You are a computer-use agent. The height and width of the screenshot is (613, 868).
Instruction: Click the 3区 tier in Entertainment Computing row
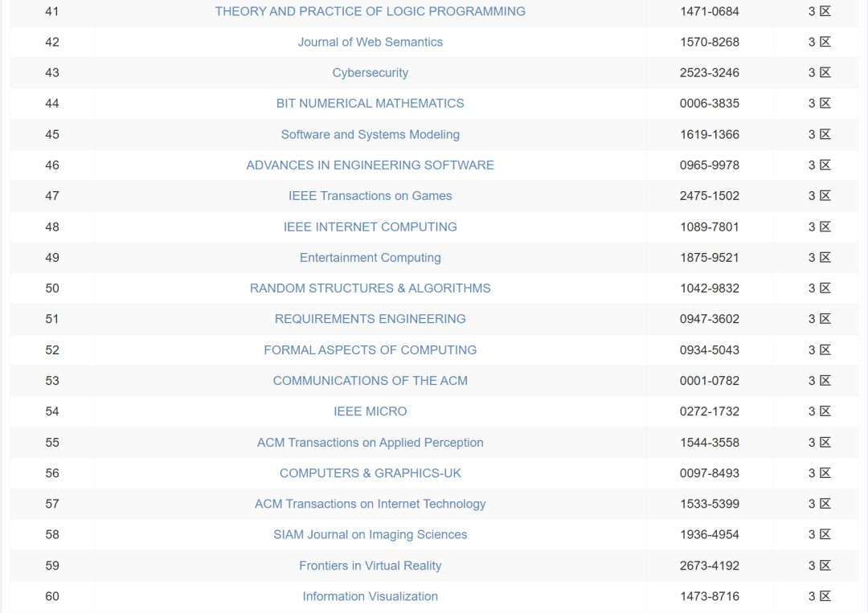[x=819, y=257]
